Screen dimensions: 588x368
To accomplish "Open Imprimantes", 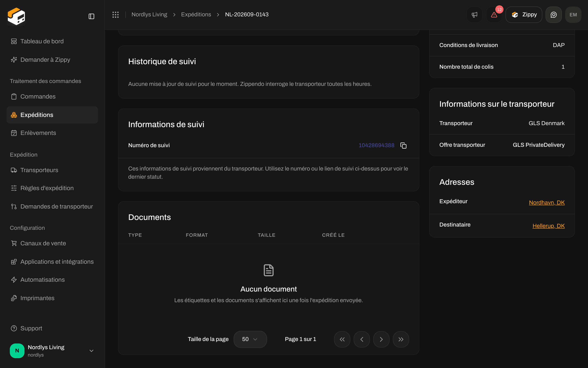I will pos(52,298).
